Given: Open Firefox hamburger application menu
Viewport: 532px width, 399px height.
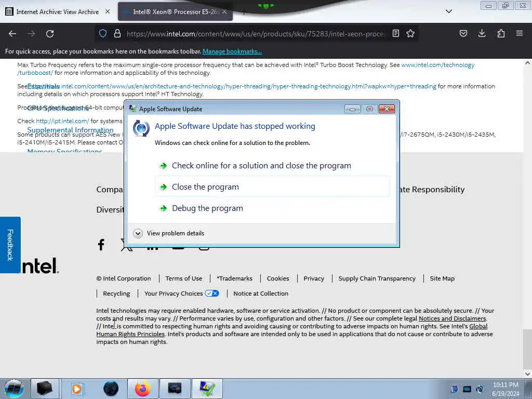Looking at the screenshot, I should pos(520,33).
